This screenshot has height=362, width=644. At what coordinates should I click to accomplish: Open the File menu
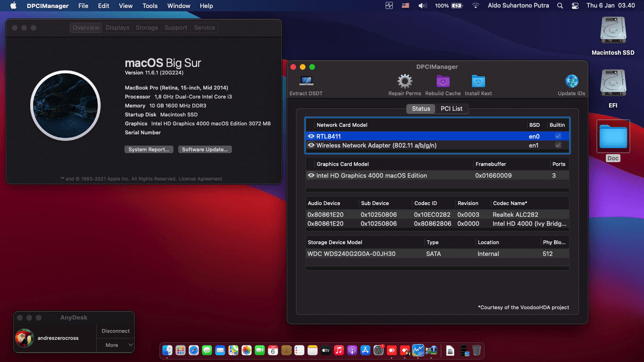point(83,6)
